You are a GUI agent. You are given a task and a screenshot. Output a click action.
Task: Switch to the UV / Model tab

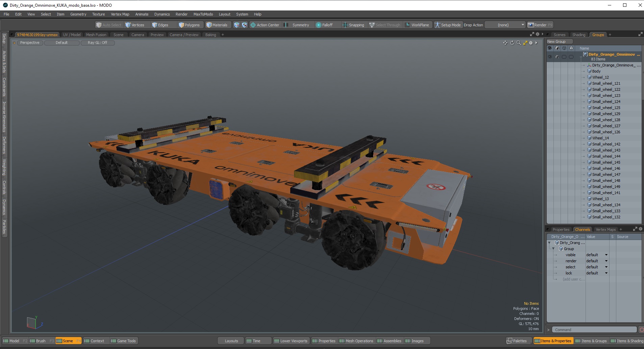tap(72, 35)
